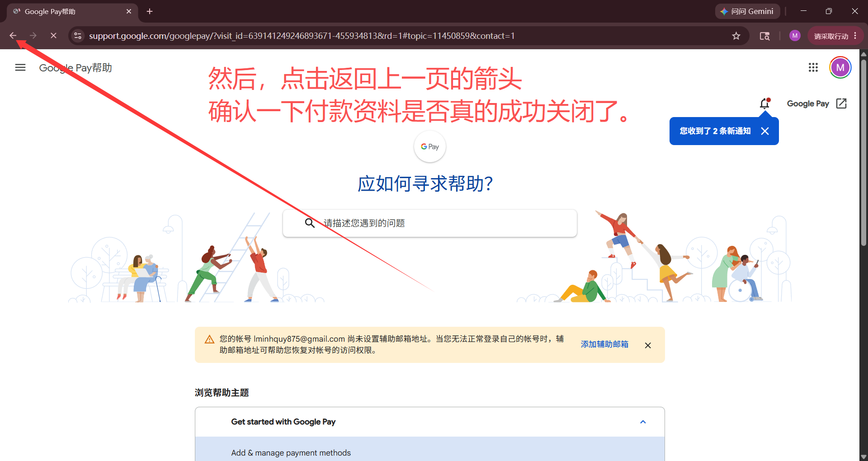This screenshot has width=868, height=461.
Task: Open a new browser tab
Action: tap(150, 11)
